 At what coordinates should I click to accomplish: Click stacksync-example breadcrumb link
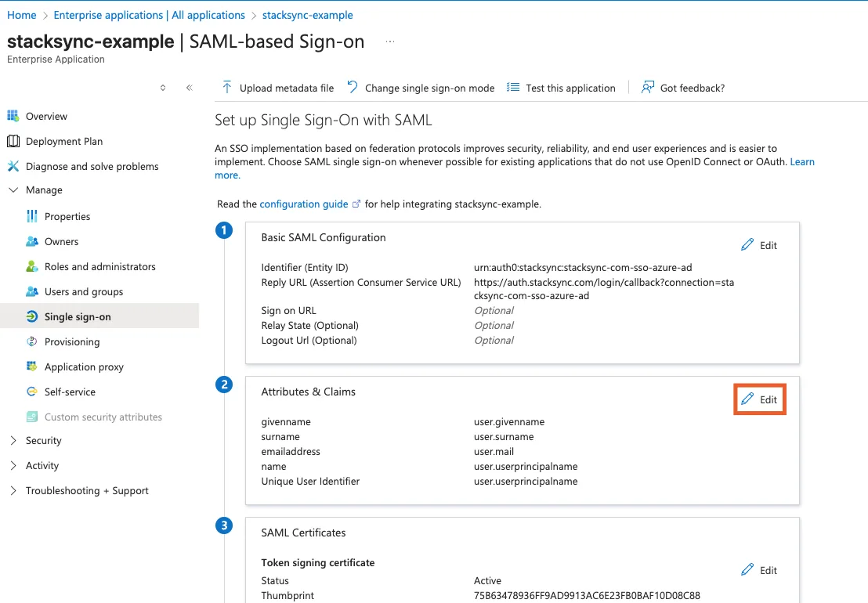coord(307,15)
